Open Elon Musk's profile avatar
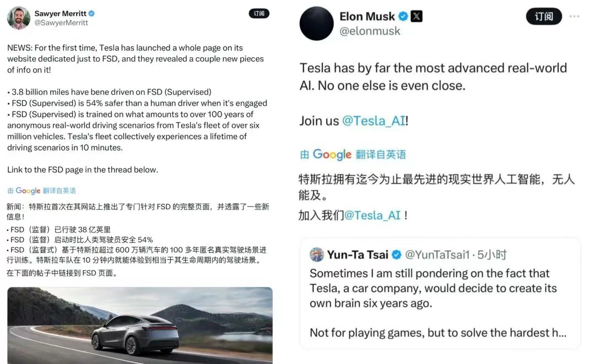The image size is (595, 364). pyautogui.click(x=316, y=24)
